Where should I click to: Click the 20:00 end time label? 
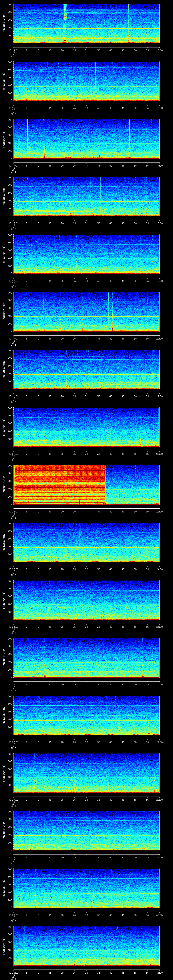click(x=160, y=339)
